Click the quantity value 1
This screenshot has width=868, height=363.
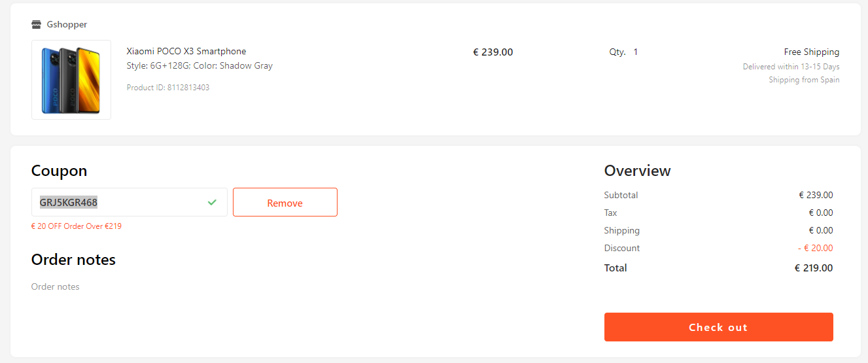[635, 52]
